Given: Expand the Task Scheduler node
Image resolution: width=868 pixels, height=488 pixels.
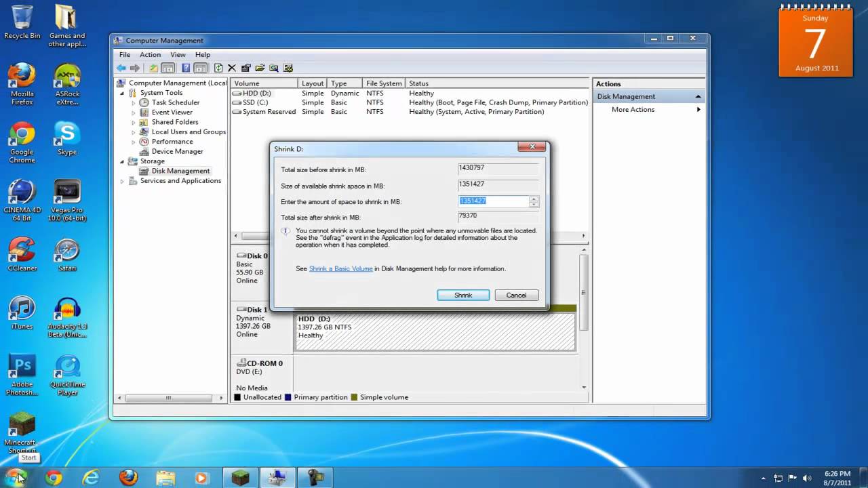Looking at the screenshot, I should coord(134,103).
